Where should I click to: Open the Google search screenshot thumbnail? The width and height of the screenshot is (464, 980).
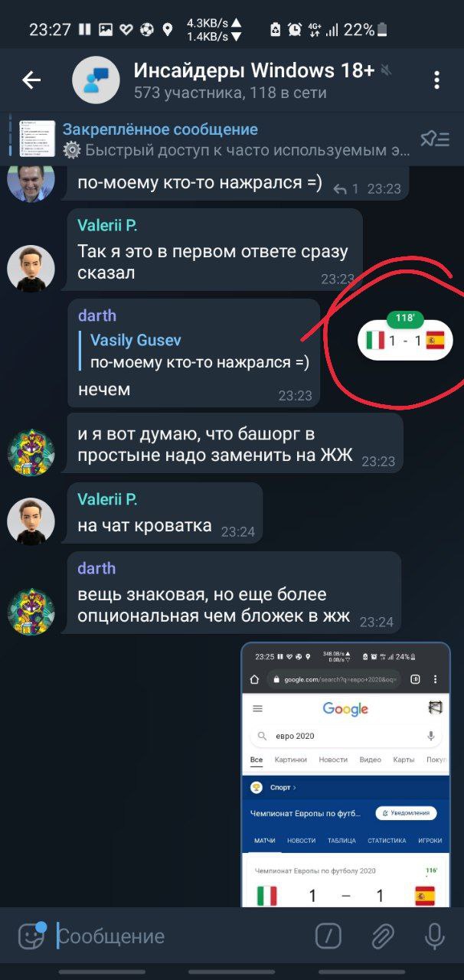[x=345, y=775]
